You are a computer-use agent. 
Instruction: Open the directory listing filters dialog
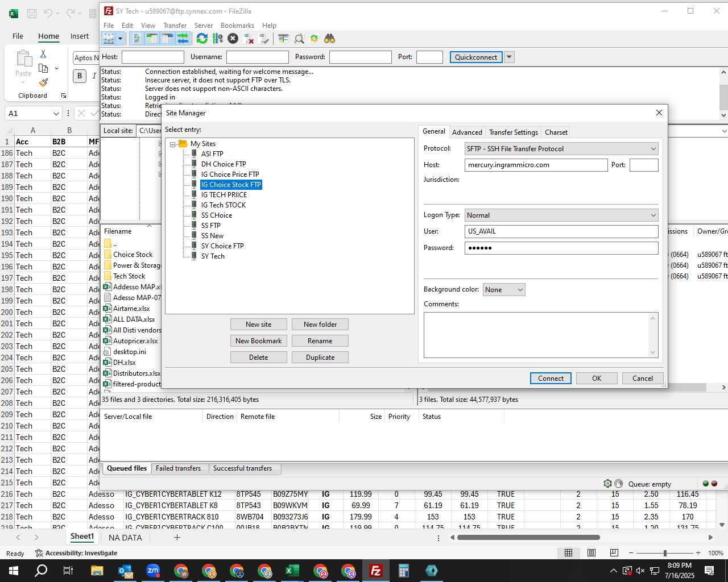tap(283, 39)
